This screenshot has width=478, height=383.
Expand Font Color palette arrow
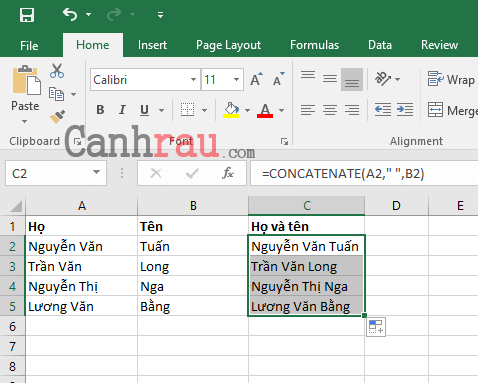click(x=281, y=110)
